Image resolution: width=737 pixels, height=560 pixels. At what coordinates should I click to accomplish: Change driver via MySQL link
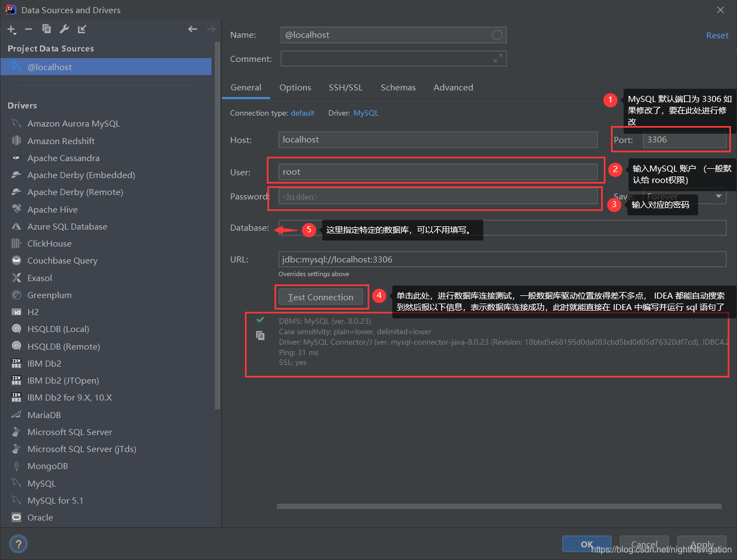366,113
